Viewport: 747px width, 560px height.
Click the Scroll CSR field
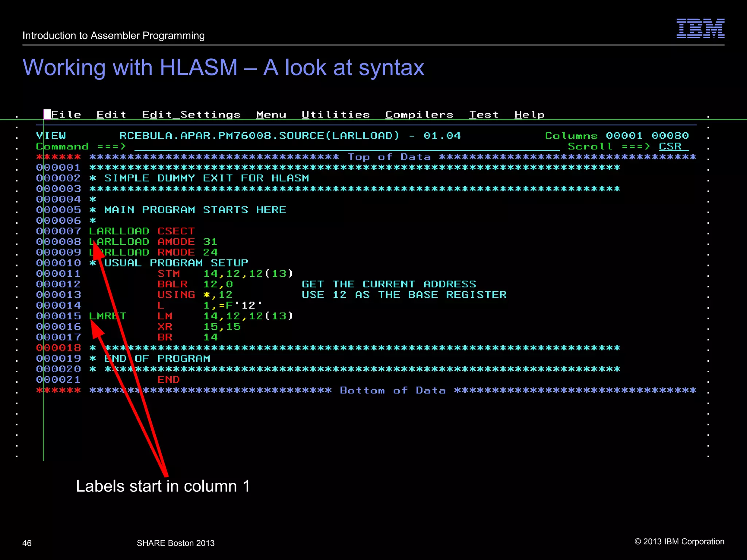click(x=674, y=147)
